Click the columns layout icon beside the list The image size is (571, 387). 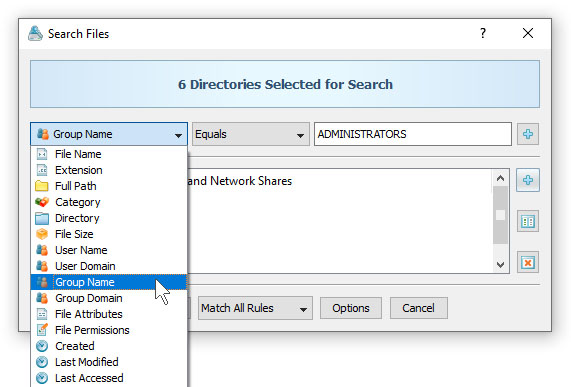528,221
